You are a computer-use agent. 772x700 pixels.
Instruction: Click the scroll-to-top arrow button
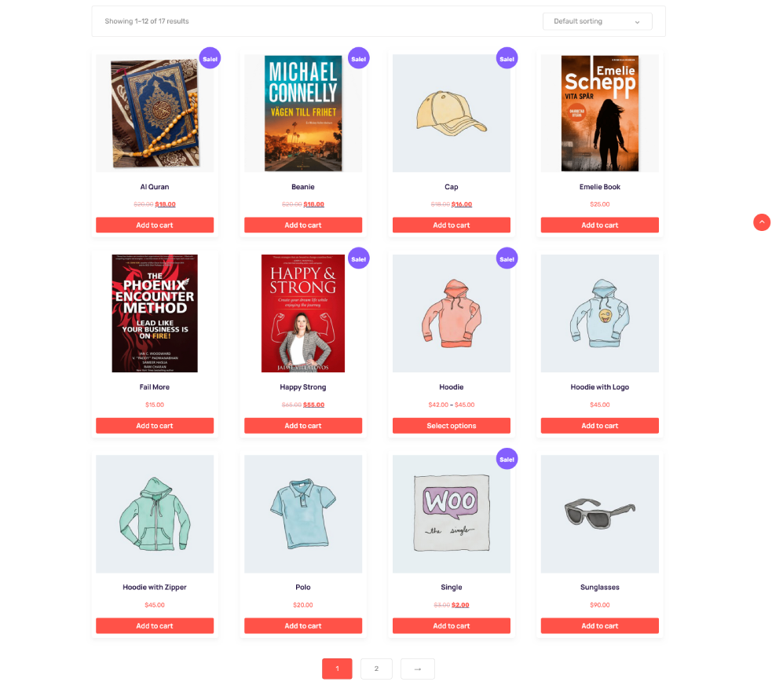click(x=761, y=222)
